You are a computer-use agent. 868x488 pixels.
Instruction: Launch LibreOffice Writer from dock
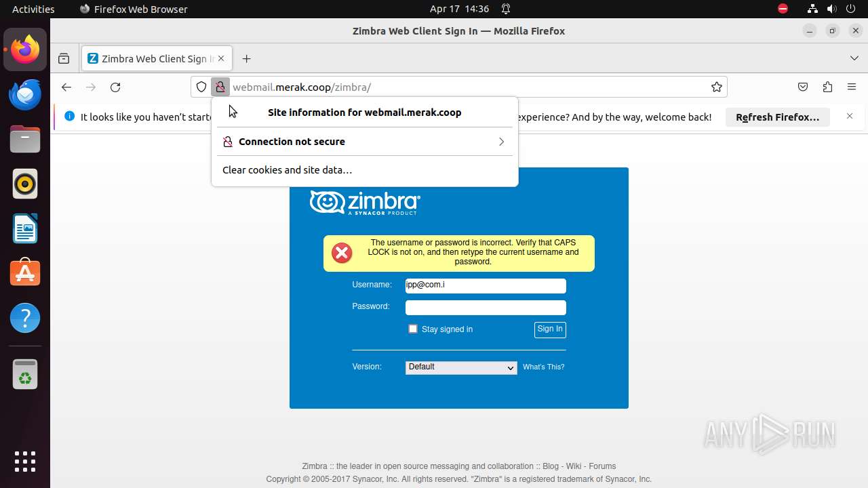pyautogui.click(x=25, y=228)
